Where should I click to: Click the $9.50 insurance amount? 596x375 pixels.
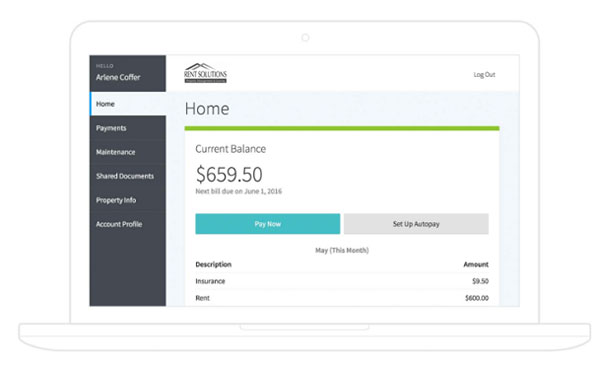coord(480,281)
